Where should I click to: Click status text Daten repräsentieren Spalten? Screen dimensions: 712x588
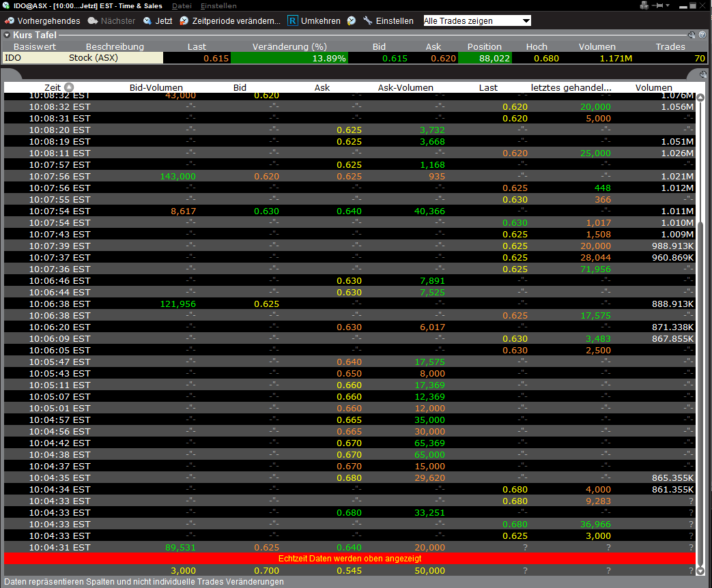[x=144, y=582]
